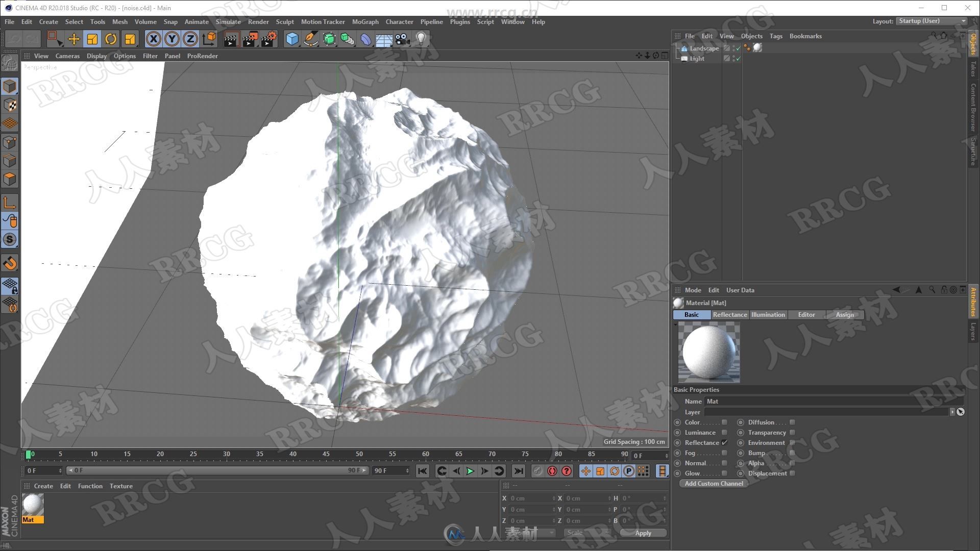Viewport: 980px width, 551px height.
Task: Select the Rotate tool
Action: coord(111,39)
